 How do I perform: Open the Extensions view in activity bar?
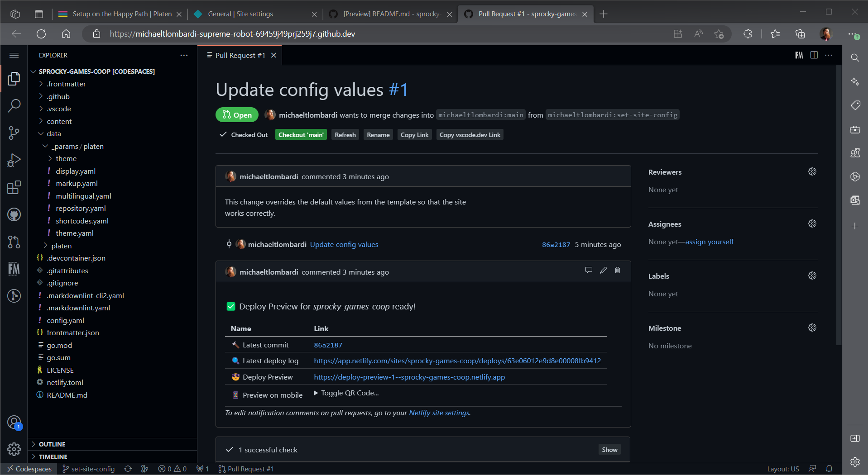(14, 187)
